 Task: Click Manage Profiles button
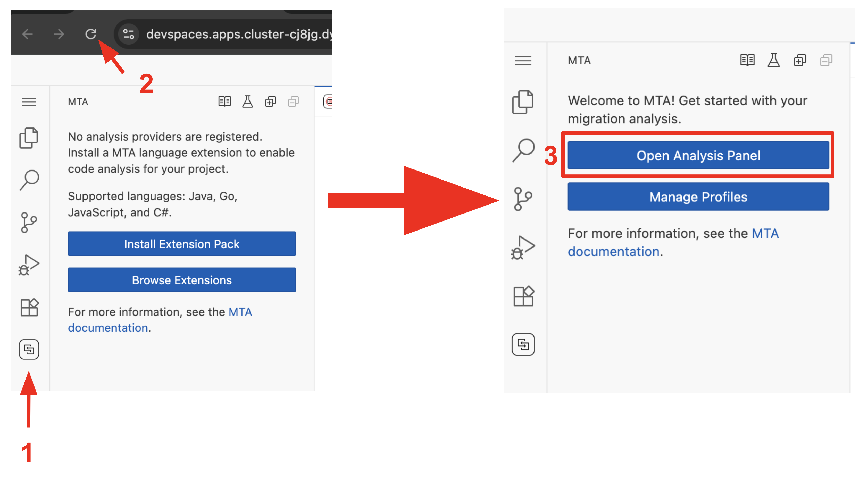pos(698,197)
